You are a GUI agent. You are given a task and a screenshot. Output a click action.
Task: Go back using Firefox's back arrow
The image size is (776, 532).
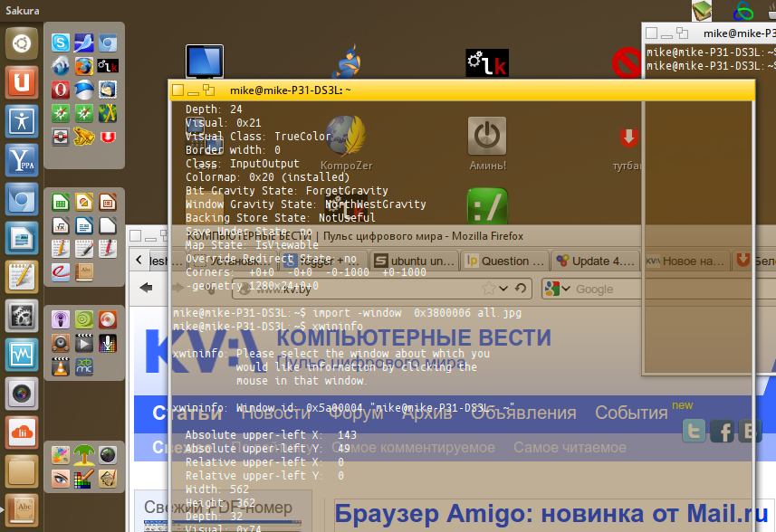tap(146, 288)
